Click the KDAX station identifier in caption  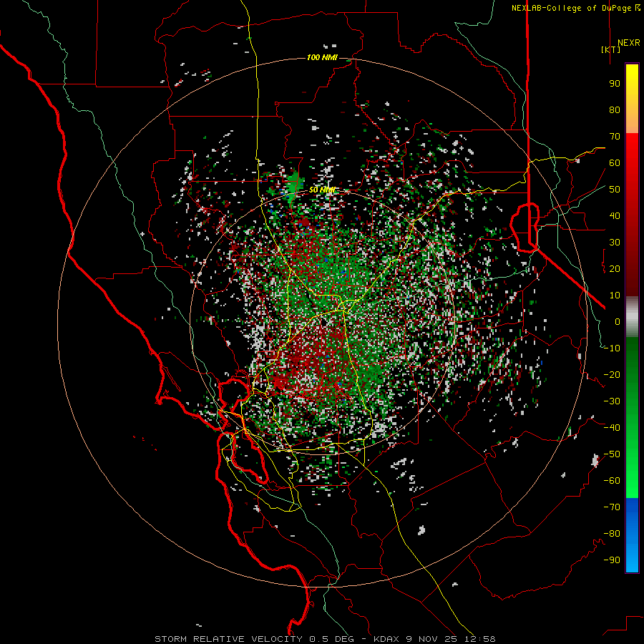click(386, 639)
